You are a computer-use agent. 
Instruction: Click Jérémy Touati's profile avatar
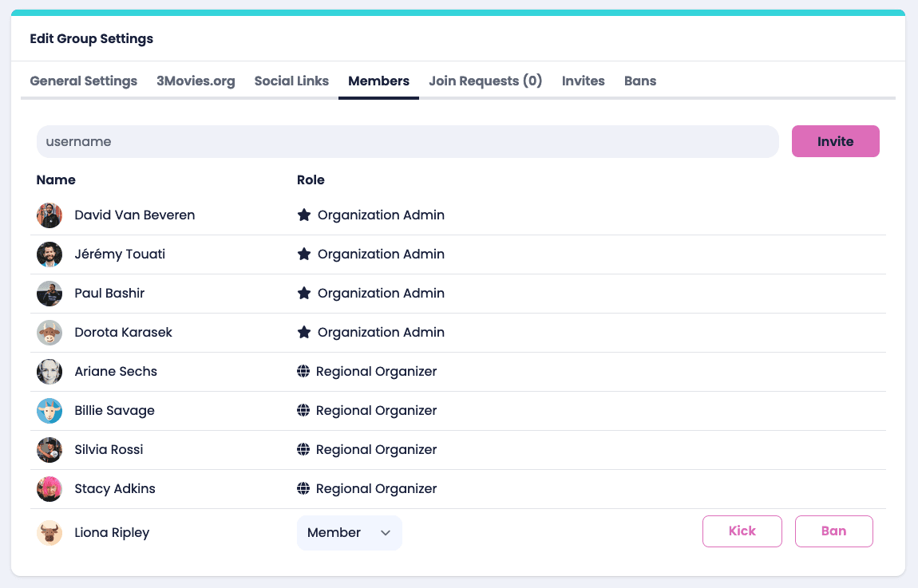49,255
